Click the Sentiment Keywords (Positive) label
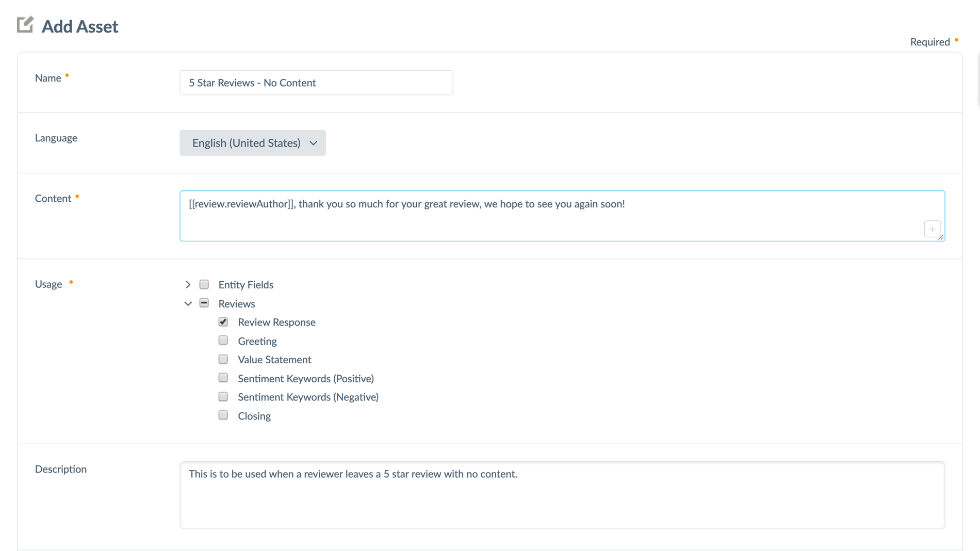The image size is (980, 551). pyautogui.click(x=306, y=379)
